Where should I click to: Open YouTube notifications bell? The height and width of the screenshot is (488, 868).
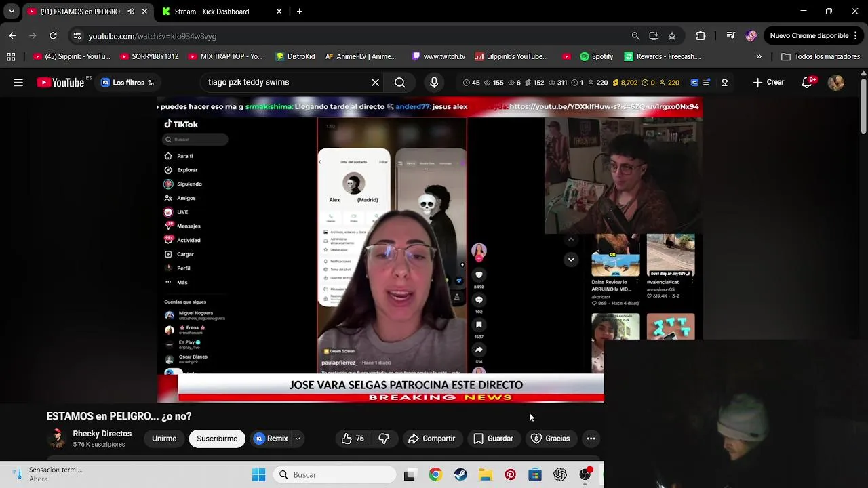[x=807, y=83]
